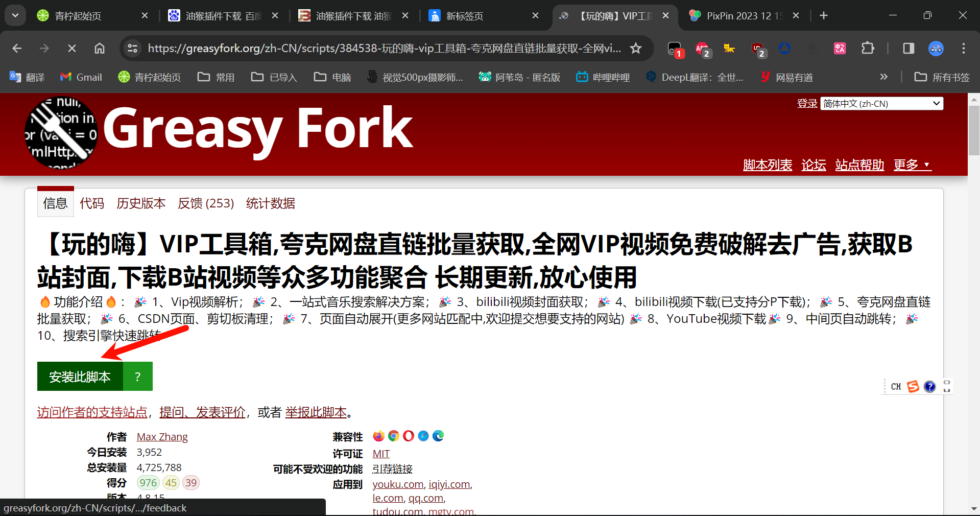Click the scrollbar down arrow

(974, 509)
